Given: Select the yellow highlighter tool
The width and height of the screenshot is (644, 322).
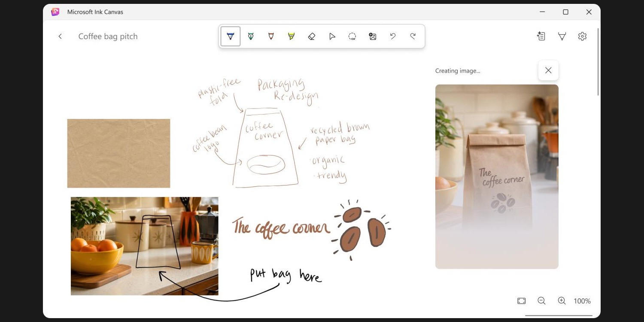Looking at the screenshot, I should coord(291,36).
